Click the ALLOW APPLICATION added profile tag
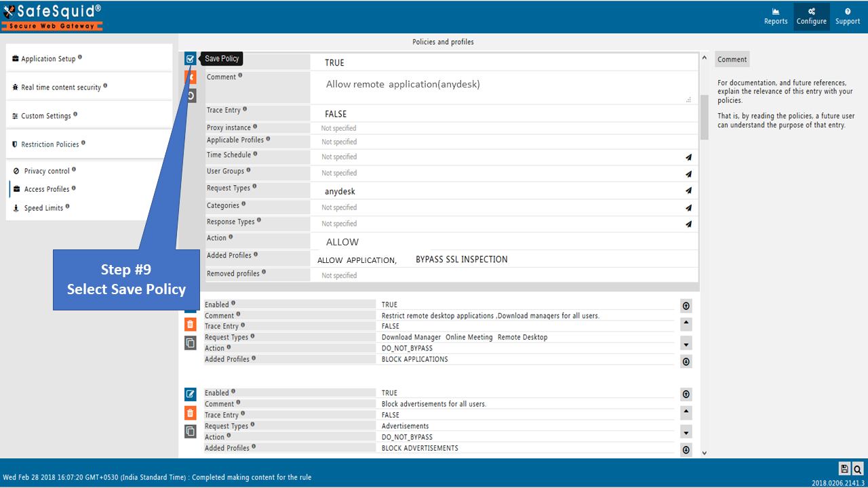This screenshot has width=868, height=488. tap(357, 260)
